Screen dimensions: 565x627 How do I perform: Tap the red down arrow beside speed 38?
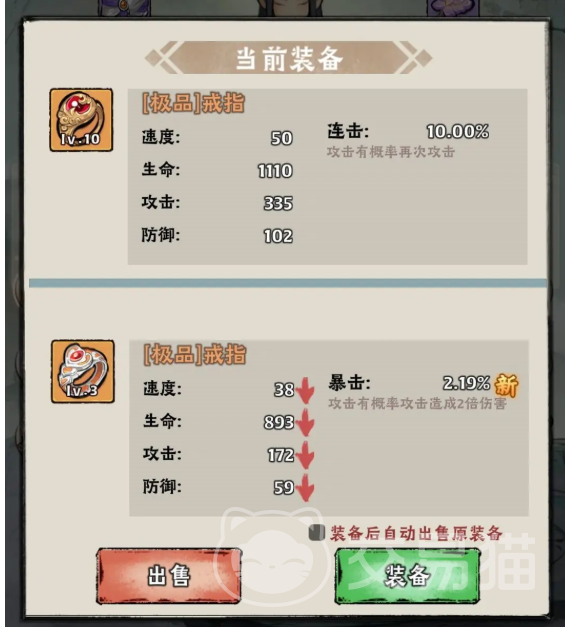tap(305, 390)
